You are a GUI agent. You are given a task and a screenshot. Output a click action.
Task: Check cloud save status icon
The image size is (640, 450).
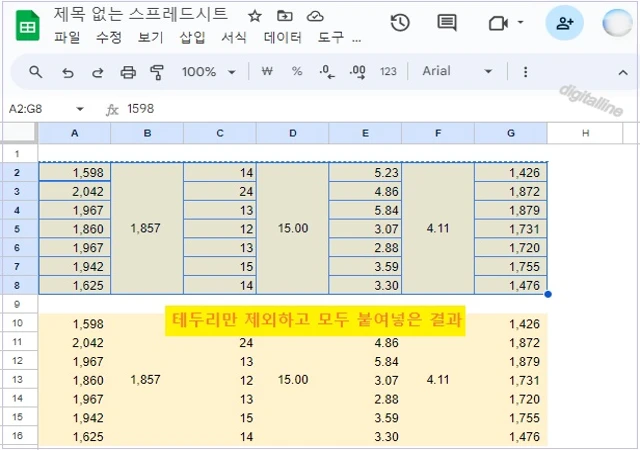click(315, 16)
